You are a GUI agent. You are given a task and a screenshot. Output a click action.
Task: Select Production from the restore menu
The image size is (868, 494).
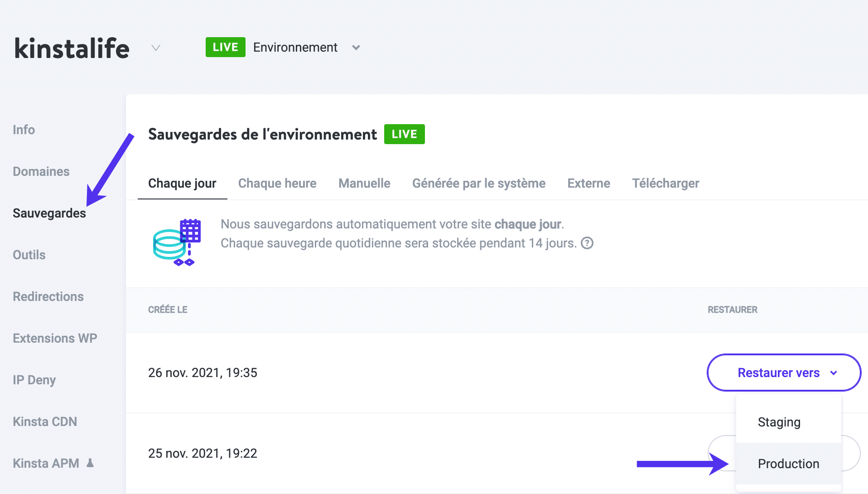788,464
